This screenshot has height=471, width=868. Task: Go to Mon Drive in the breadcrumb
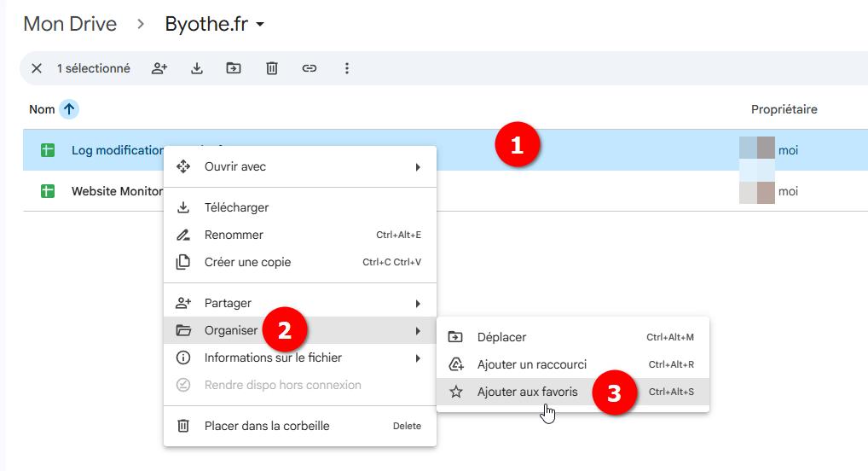[x=70, y=24]
